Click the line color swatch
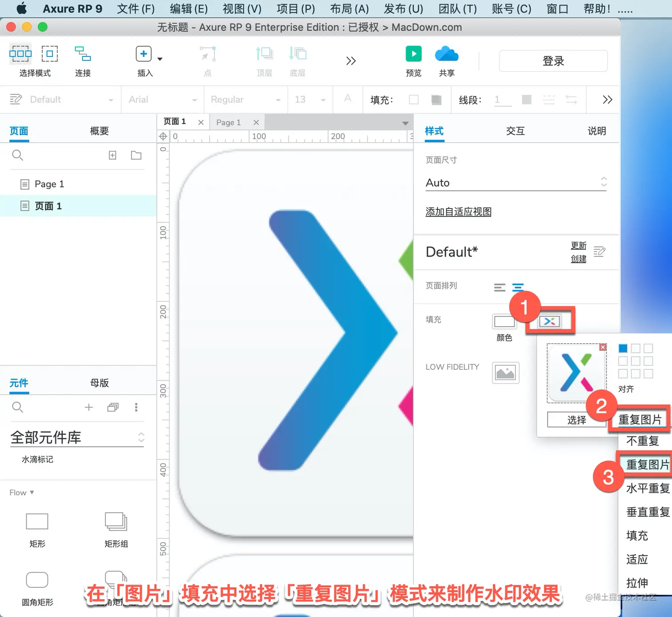Viewport: 672px width, 617px height. (x=527, y=100)
